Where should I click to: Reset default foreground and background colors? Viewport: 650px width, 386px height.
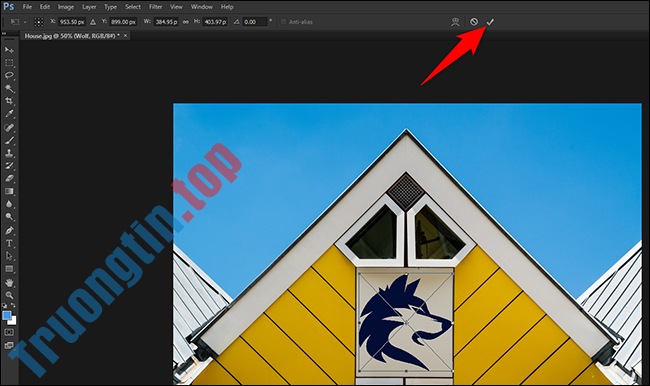click(x=5, y=306)
